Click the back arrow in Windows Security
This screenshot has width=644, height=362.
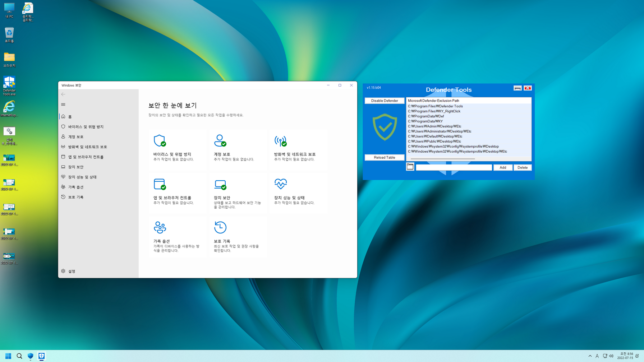(x=63, y=94)
